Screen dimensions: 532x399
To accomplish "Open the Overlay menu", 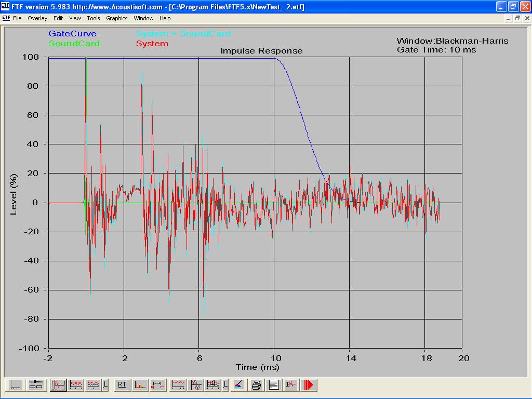I will pyautogui.click(x=37, y=18).
